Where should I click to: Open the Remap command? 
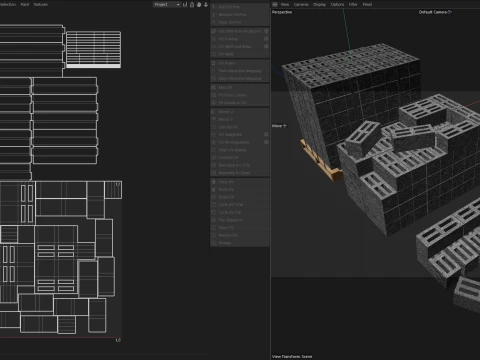(x=240, y=243)
